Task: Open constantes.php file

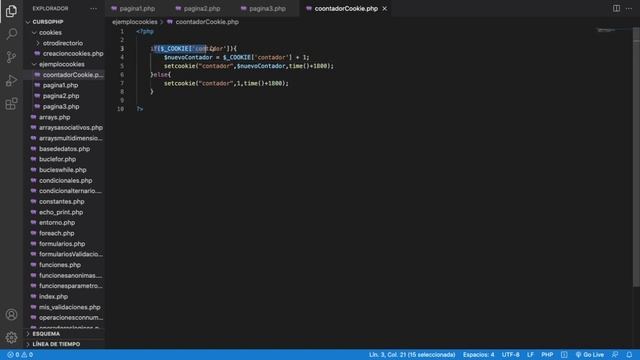Action: (x=62, y=202)
